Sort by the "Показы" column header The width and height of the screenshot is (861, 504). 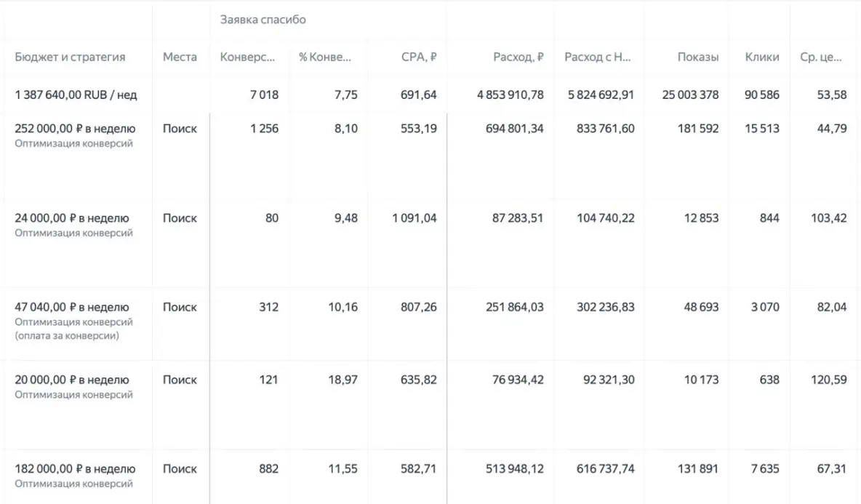(x=698, y=57)
